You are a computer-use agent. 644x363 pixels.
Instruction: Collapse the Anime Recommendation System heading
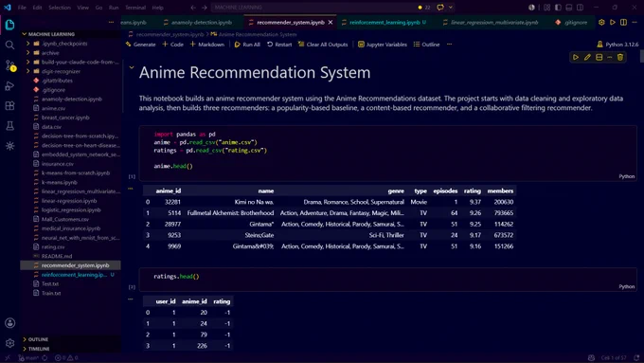[132, 67]
